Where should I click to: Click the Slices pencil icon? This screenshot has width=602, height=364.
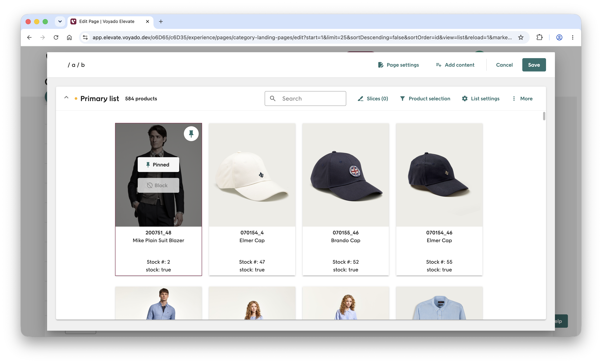(x=360, y=98)
